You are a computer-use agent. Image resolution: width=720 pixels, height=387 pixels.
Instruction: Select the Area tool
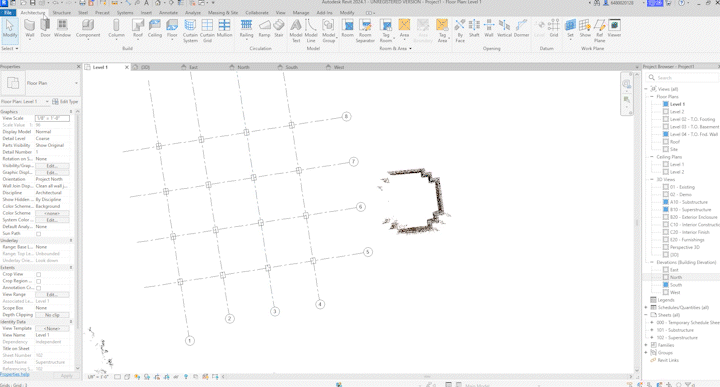(x=404, y=28)
